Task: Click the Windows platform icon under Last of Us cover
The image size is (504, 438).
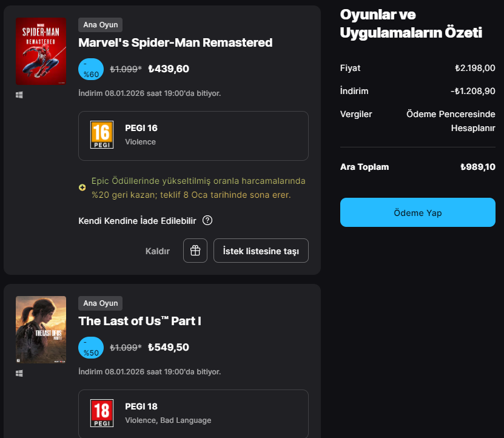Action: (x=19, y=373)
